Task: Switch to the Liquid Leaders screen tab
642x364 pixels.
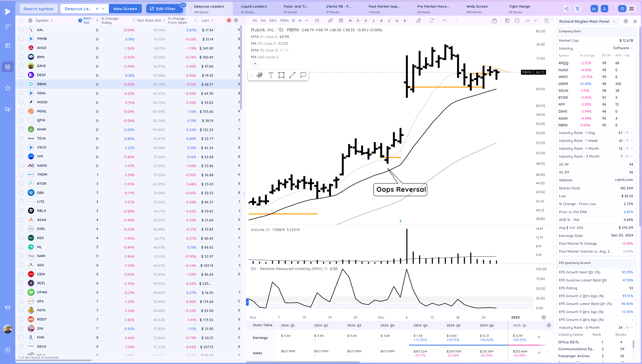Action: 254,9
